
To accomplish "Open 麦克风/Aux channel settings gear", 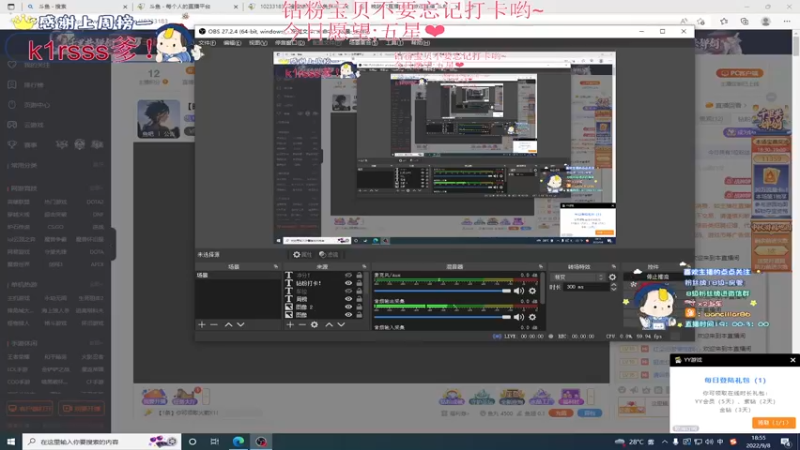I will tap(532, 291).
